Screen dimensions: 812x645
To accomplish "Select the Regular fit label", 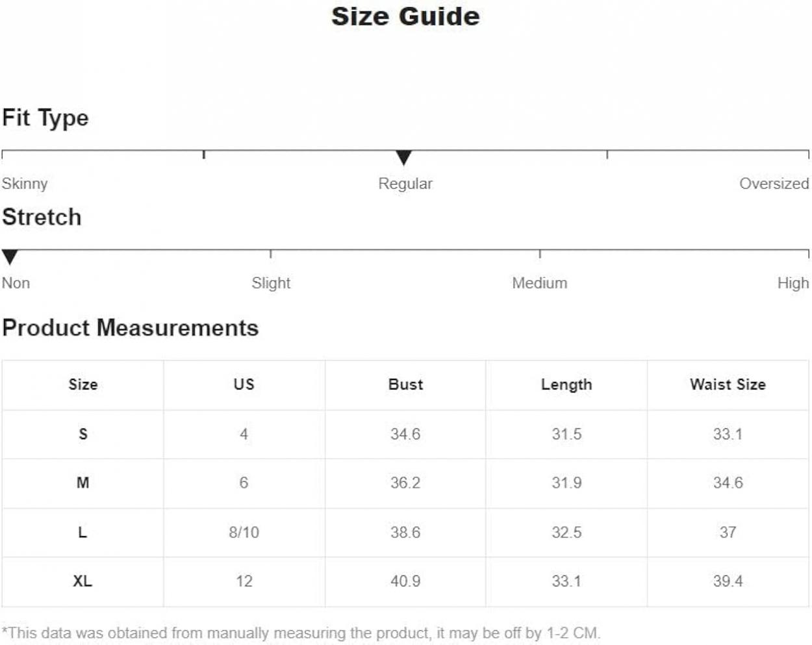I will coord(405,184).
